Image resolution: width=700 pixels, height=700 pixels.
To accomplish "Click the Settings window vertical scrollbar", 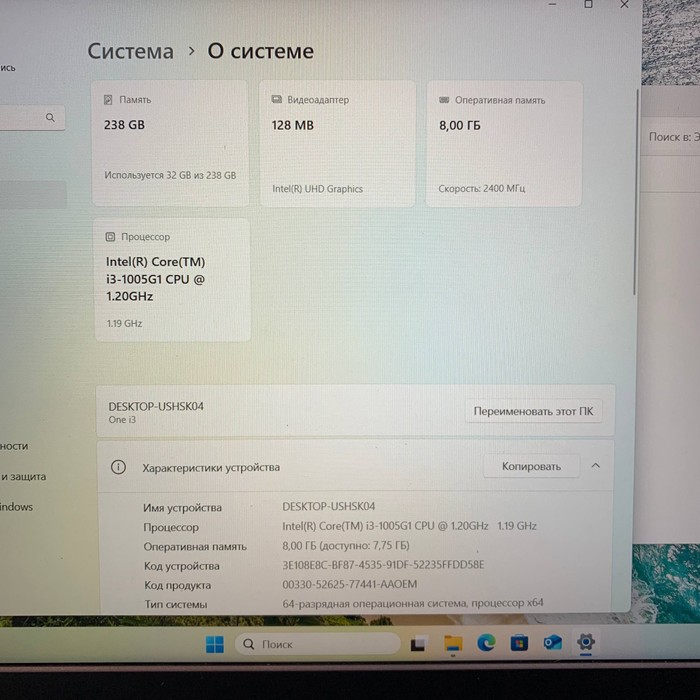I will point(635,192).
